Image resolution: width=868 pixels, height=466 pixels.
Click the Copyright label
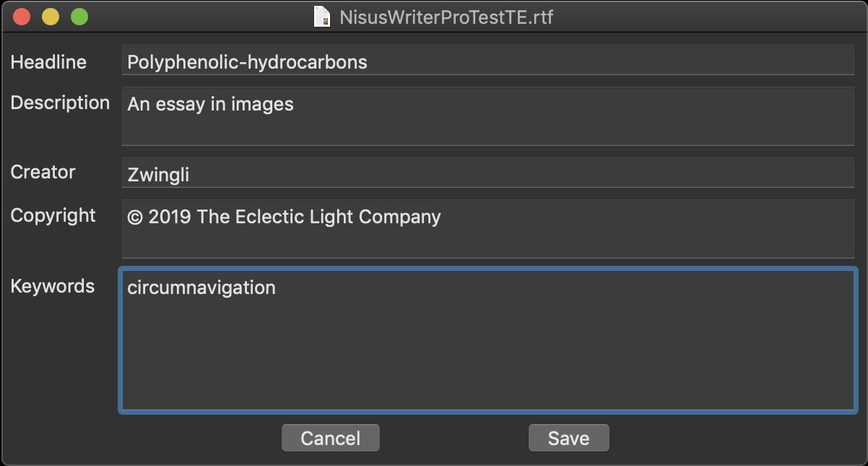tap(53, 215)
